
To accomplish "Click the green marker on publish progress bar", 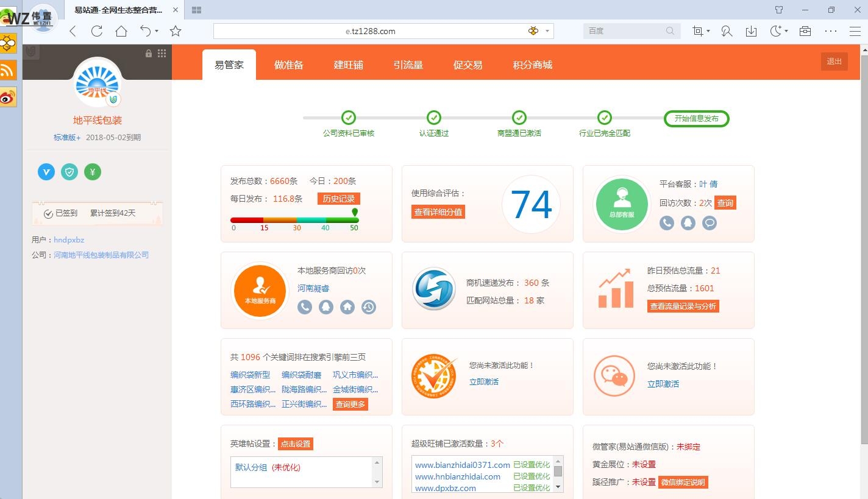I will click(x=354, y=213).
